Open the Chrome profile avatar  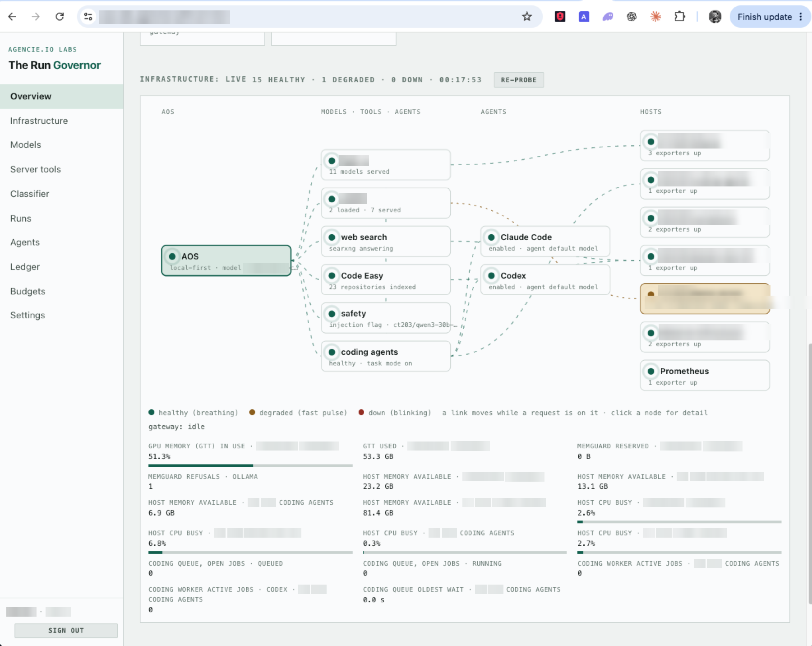point(715,17)
